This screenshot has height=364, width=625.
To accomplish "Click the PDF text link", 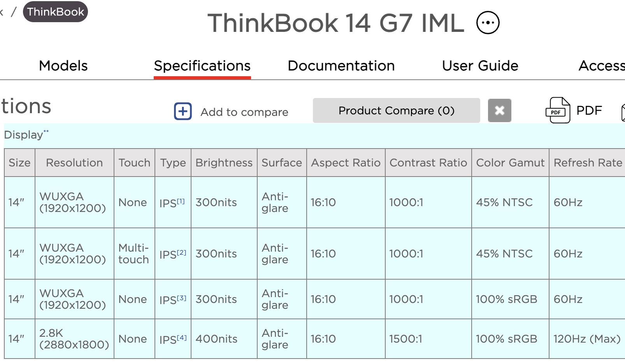I will point(589,110).
